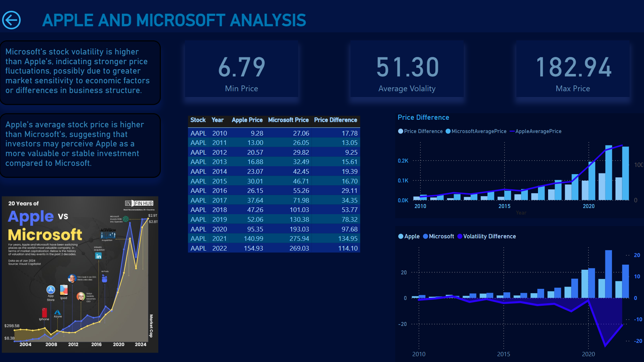This screenshot has width=644, height=362.
Task: Sort table by Year column header
Action: 217,120
